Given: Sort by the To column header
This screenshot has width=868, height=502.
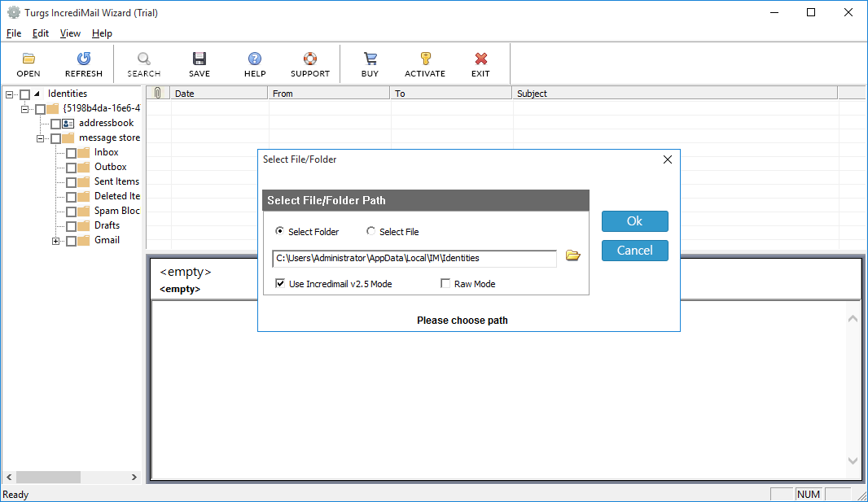Looking at the screenshot, I should click(x=451, y=94).
